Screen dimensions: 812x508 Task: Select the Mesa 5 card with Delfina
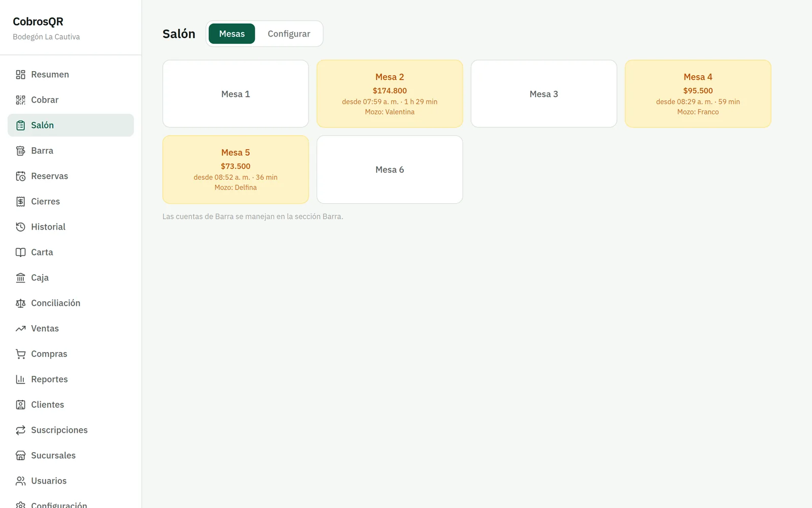pyautogui.click(x=235, y=169)
